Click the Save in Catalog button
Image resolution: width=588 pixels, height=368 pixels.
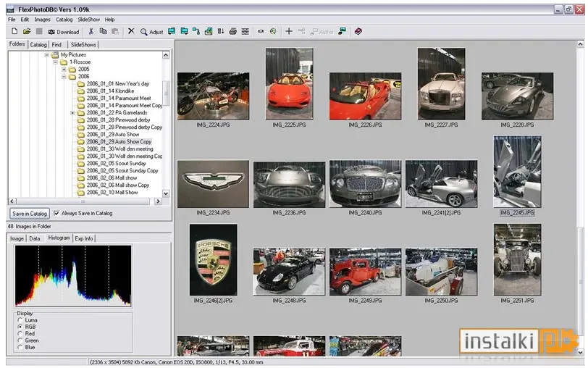click(30, 214)
